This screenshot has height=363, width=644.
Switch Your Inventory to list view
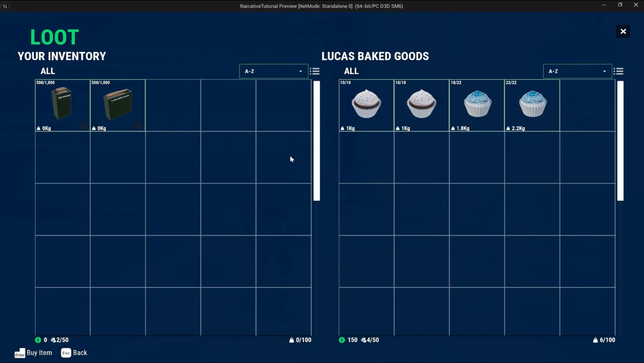point(314,71)
